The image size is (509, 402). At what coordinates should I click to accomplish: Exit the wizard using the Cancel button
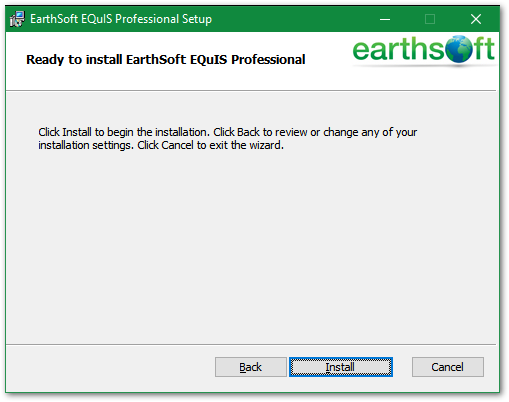[448, 367]
